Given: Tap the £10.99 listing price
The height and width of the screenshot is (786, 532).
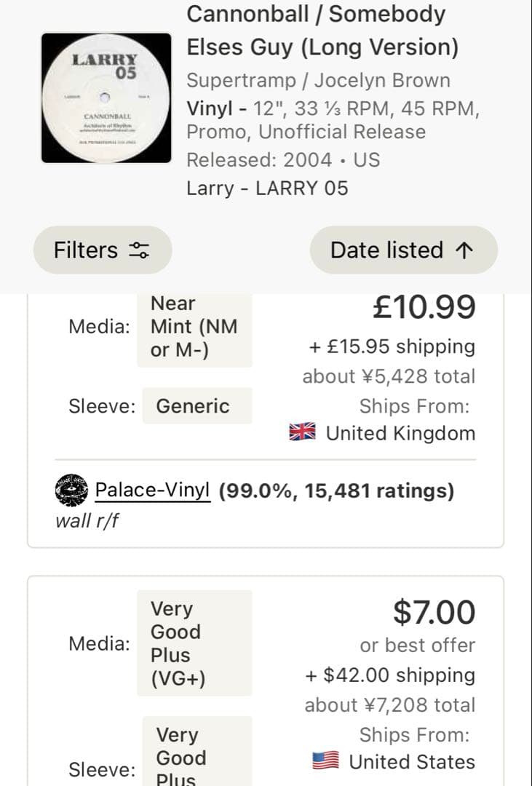Looking at the screenshot, I should (x=424, y=307).
